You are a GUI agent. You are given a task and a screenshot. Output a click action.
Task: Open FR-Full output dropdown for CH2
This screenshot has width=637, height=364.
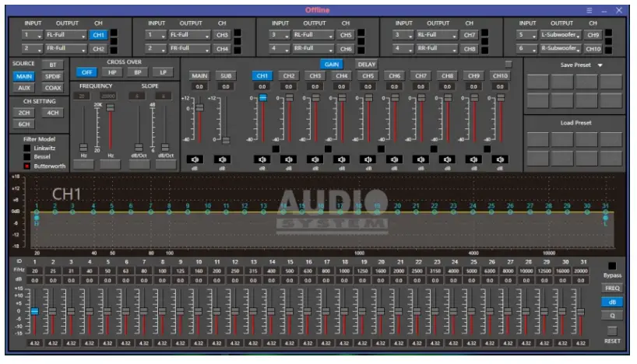[66, 49]
